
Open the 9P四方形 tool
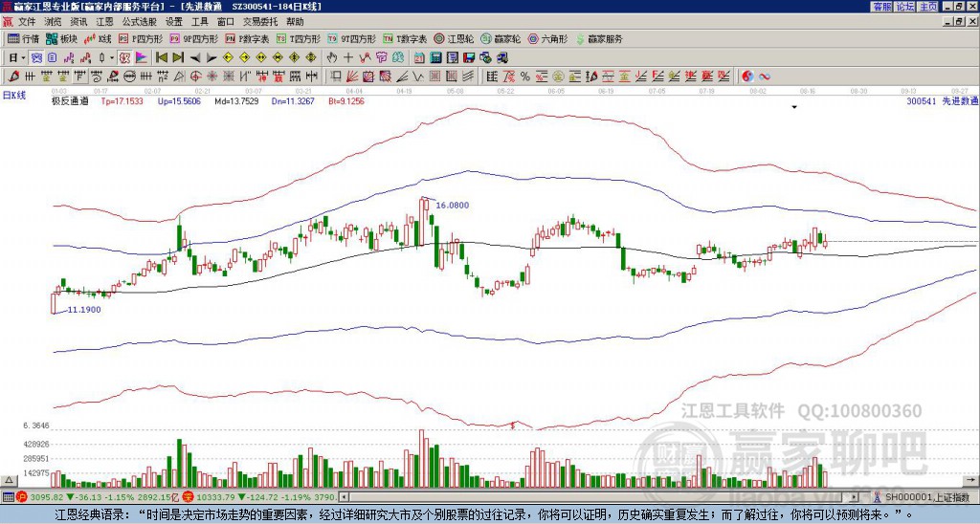tap(193, 38)
